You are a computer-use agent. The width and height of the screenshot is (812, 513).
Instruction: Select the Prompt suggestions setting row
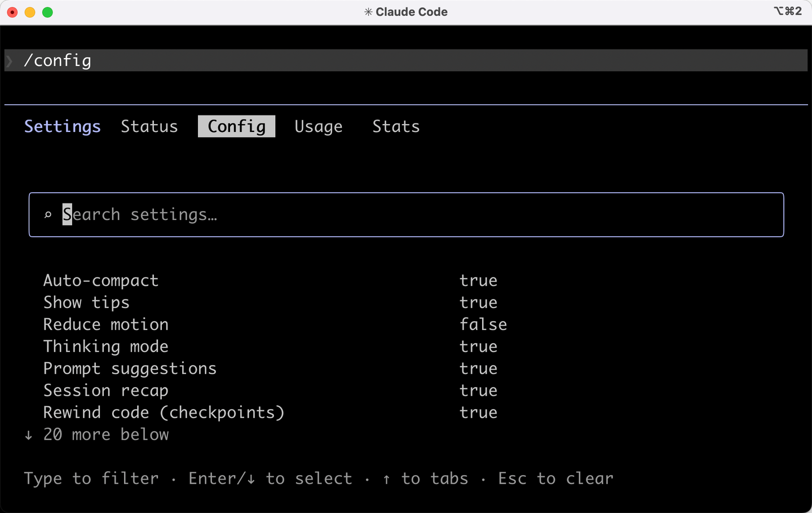click(271, 369)
